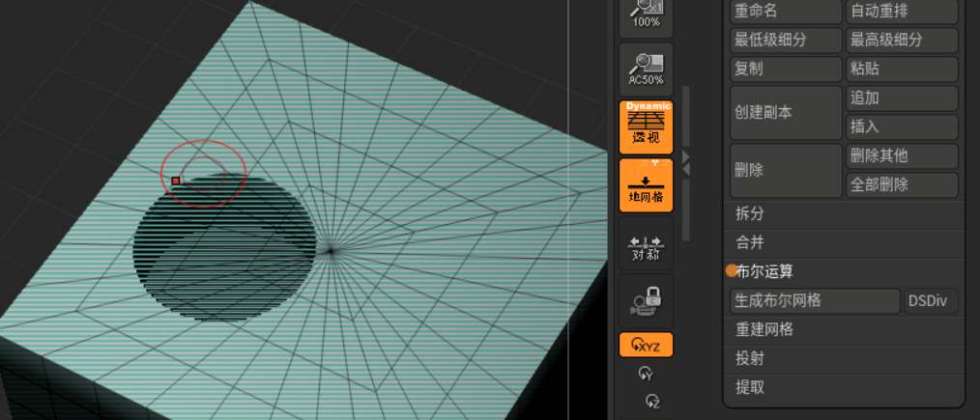Viewport: 980px width, 420px height.
Task: Click the 自动重排 auto reorder button
Action: coord(902,12)
